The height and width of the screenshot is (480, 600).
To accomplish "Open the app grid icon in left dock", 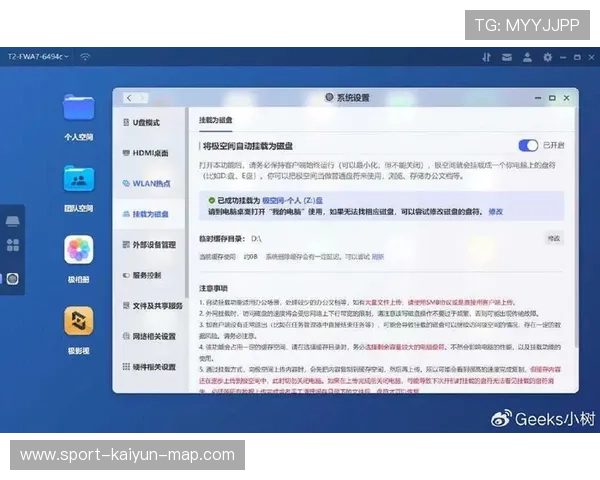I will pos(13,245).
